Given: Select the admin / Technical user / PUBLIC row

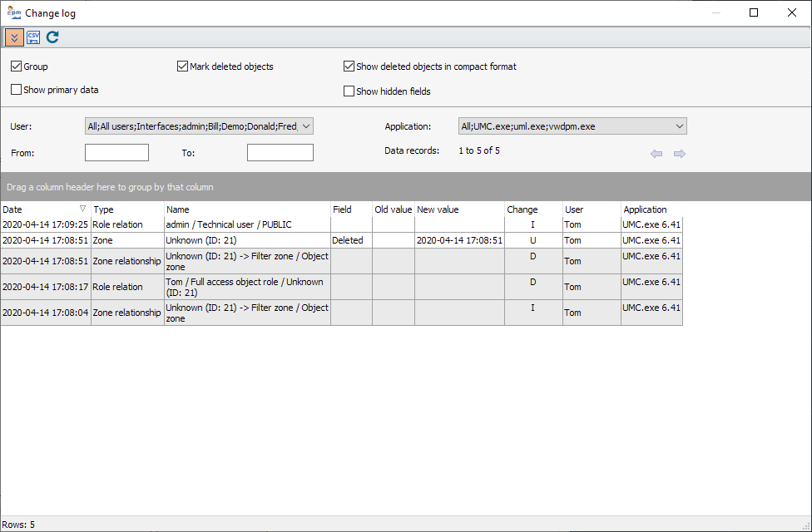Looking at the screenshot, I should click(x=247, y=224).
